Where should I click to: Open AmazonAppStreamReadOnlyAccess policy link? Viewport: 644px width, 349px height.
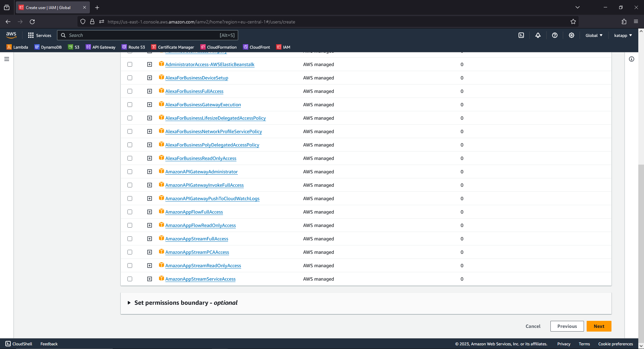[203, 266]
